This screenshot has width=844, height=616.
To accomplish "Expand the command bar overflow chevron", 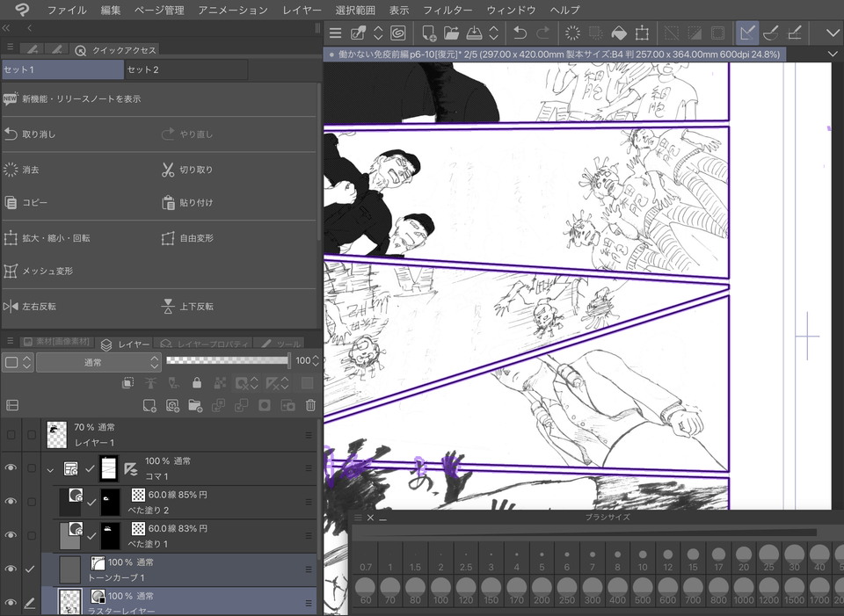I will [833, 33].
